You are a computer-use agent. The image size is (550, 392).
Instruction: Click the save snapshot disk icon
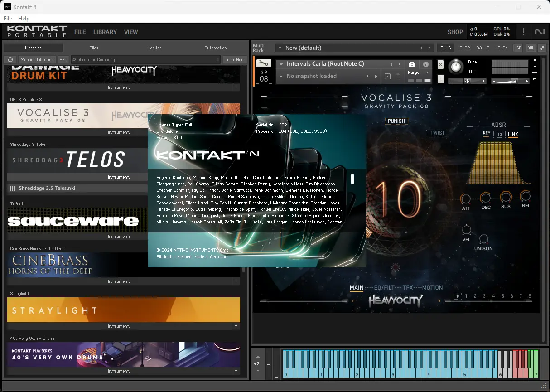click(387, 76)
